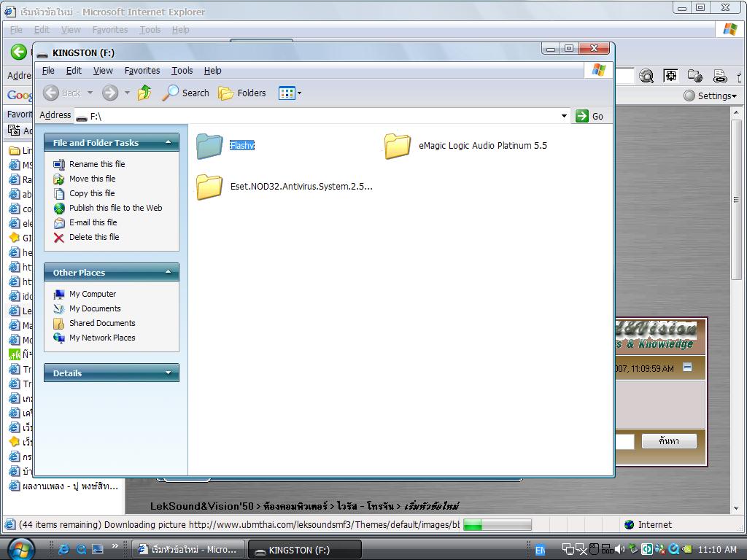
Task: Open the Help menu in KINGSTON window
Action: [x=212, y=71]
